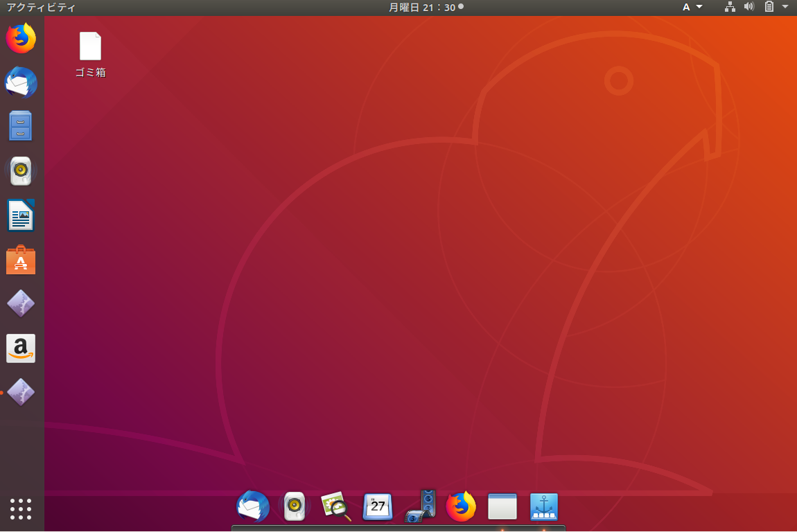Open Thunderbird mail in the left sidebar
Viewport: 797px width, 532px height.
click(x=21, y=83)
